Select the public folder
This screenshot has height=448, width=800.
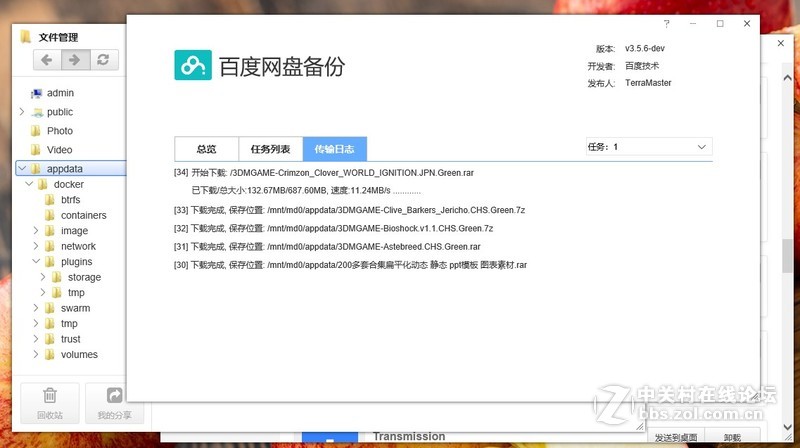coord(60,112)
